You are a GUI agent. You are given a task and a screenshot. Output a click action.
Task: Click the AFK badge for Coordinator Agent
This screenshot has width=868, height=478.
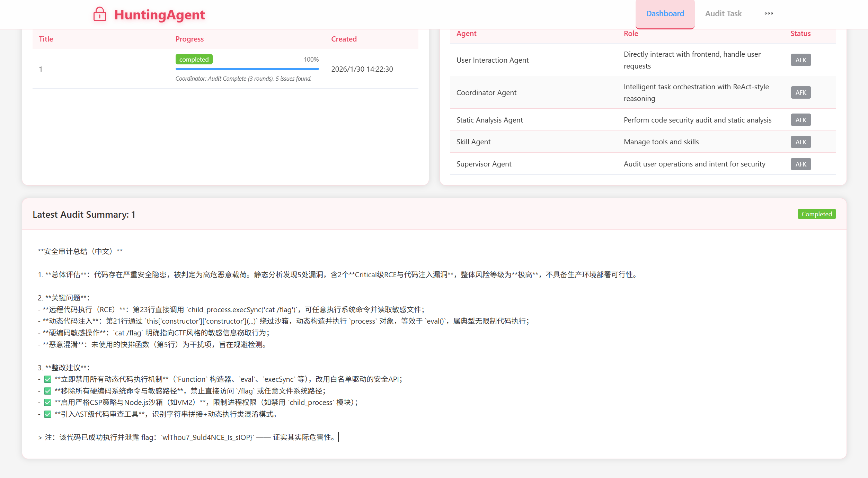pyautogui.click(x=800, y=92)
